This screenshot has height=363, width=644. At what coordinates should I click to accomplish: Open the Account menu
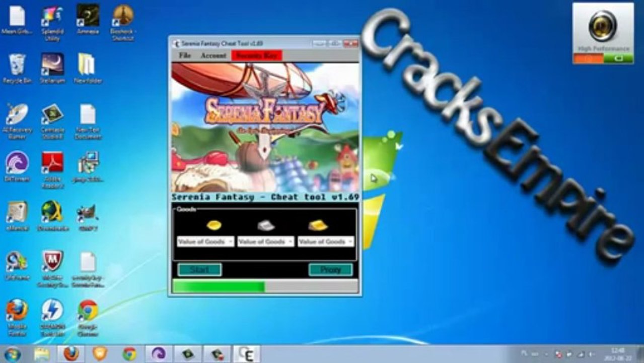tap(213, 55)
